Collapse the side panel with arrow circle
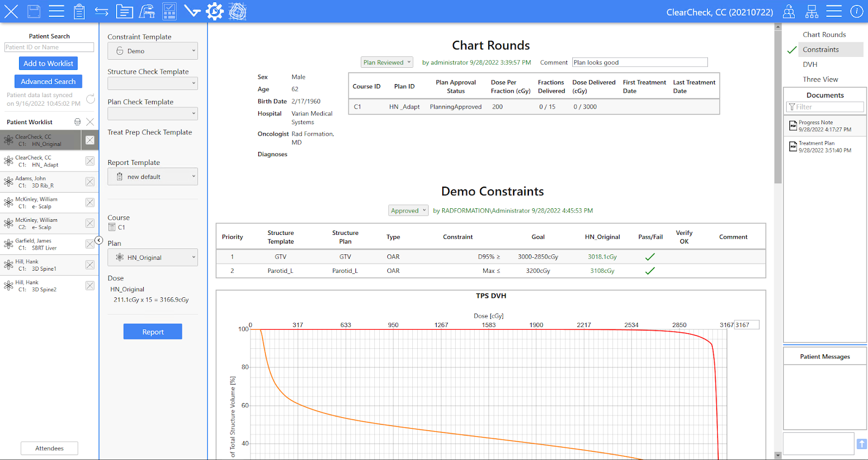This screenshot has height=460, width=868. (x=99, y=240)
